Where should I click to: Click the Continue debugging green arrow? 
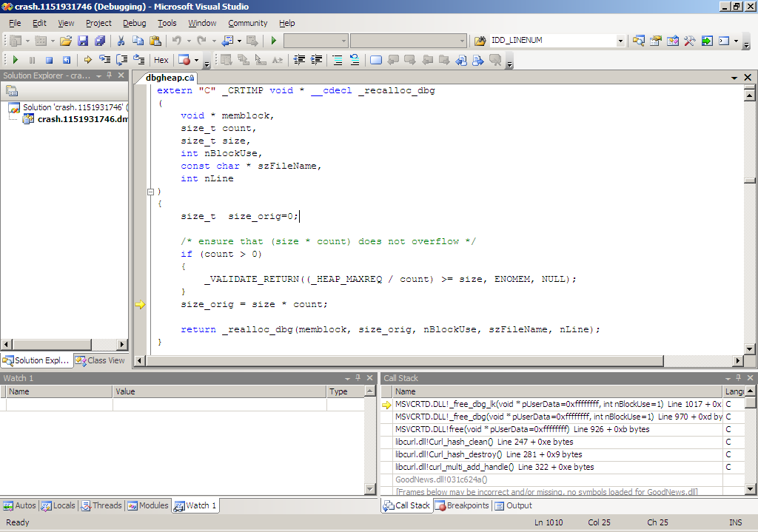point(15,60)
